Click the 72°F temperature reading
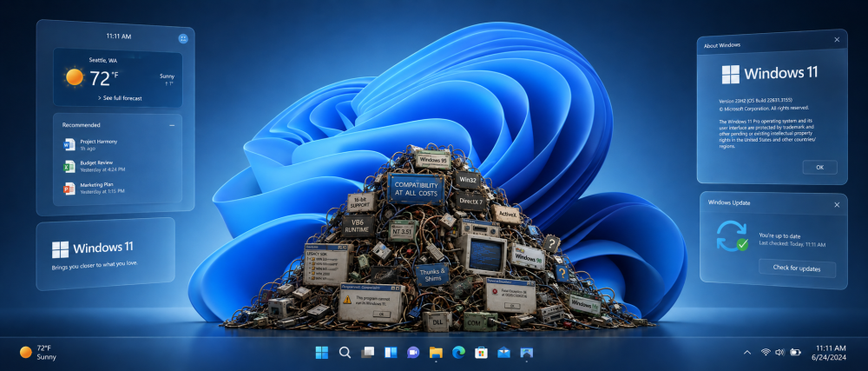The height and width of the screenshot is (371, 868). (104, 78)
